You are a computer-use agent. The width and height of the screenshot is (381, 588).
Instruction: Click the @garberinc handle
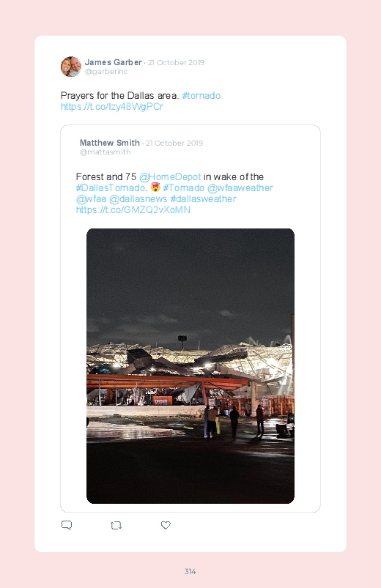pyautogui.click(x=106, y=71)
